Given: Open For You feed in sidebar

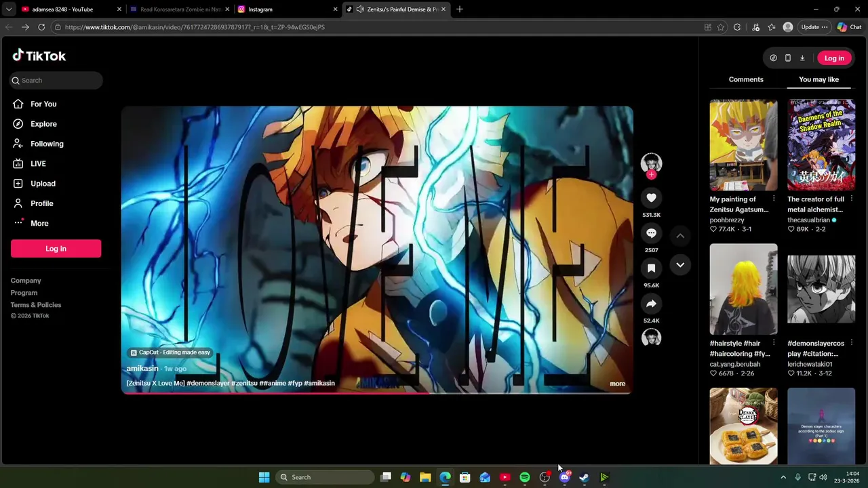Looking at the screenshot, I should pos(43,104).
